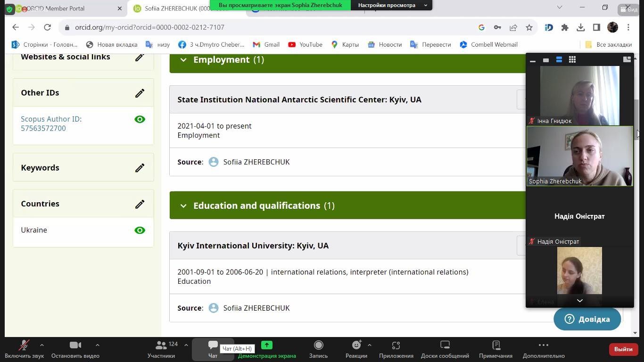Toggle Ukraine country visibility

tap(140, 230)
